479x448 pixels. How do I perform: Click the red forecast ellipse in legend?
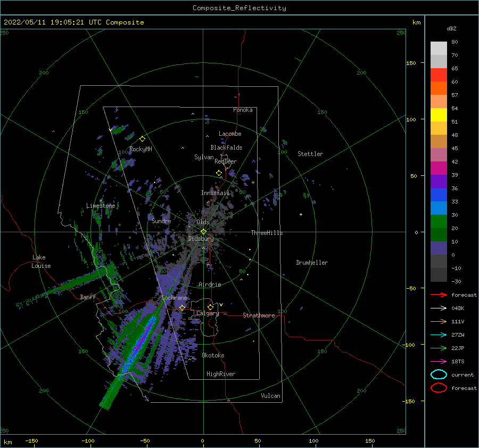tap(439, 388)
